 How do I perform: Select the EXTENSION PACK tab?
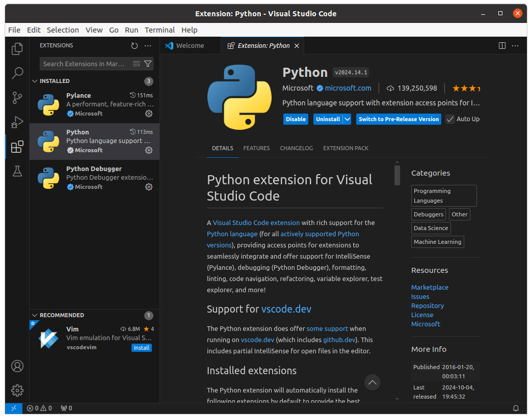tap(345, 149)
